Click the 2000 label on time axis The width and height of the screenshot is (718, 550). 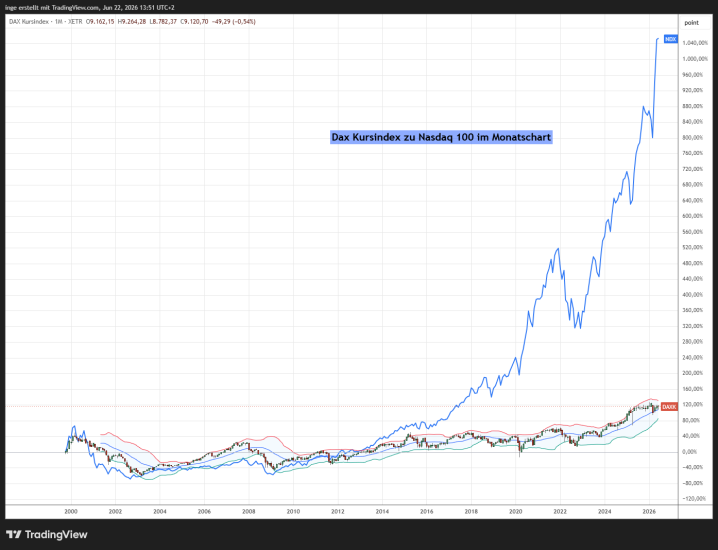[x=71, y=512]
